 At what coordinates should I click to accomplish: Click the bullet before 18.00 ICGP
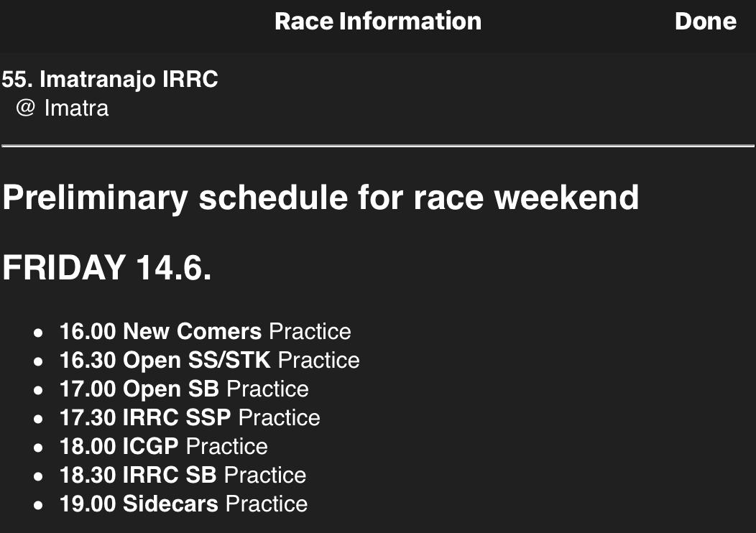(38, 448)
